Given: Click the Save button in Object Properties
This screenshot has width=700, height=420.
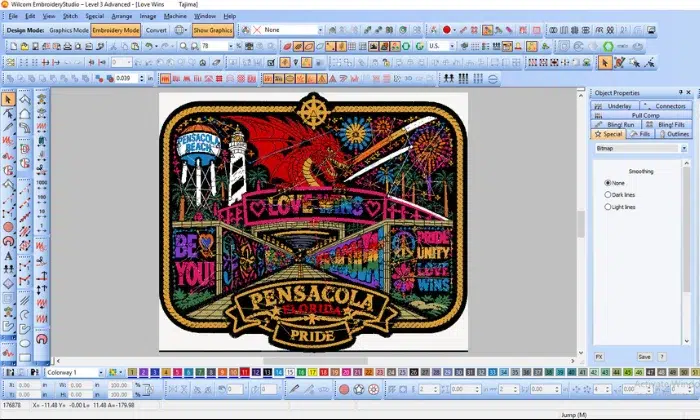Looking at the screenshot, I should (644, 357).
